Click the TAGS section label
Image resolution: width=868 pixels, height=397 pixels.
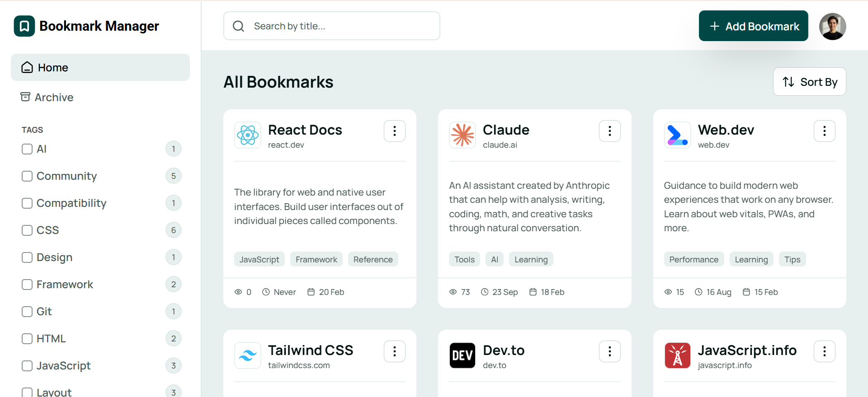pos(33,130)
